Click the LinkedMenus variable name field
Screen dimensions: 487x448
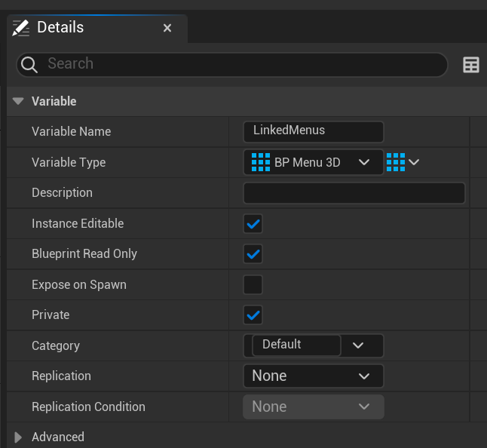pos(314,131)
